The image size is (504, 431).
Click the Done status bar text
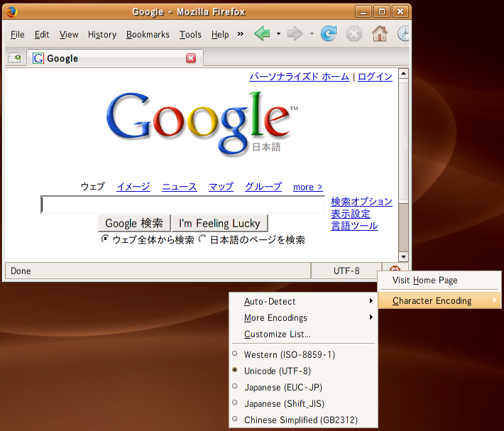(x=21, y=271)
